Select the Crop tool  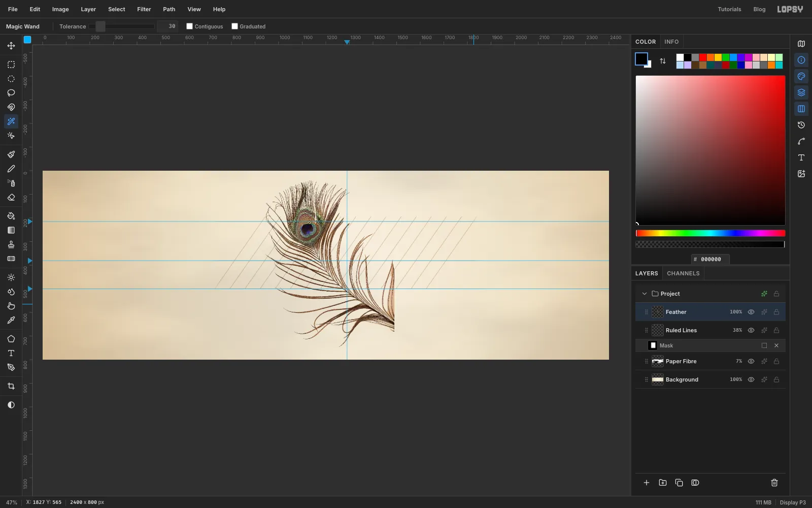11,386
